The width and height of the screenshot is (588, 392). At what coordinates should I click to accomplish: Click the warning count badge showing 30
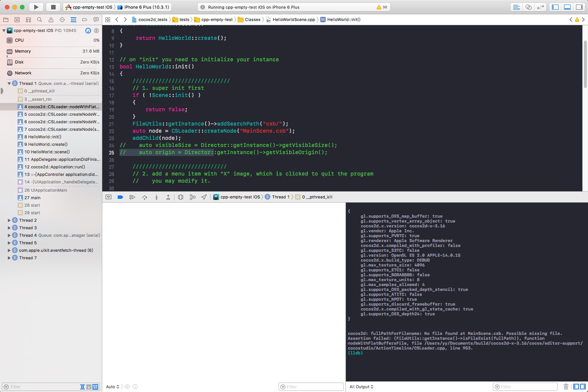pyautogui.click(x=382, y=7)
